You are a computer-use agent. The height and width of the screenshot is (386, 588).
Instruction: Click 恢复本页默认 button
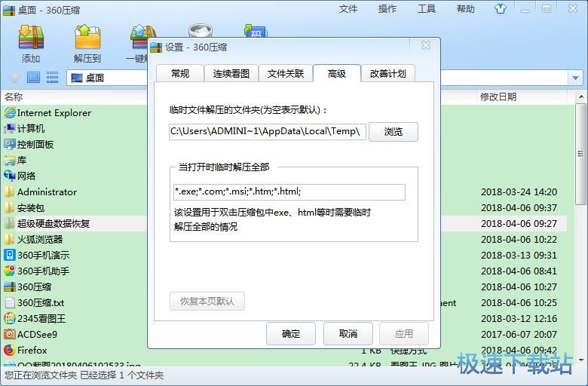(207, 302)
